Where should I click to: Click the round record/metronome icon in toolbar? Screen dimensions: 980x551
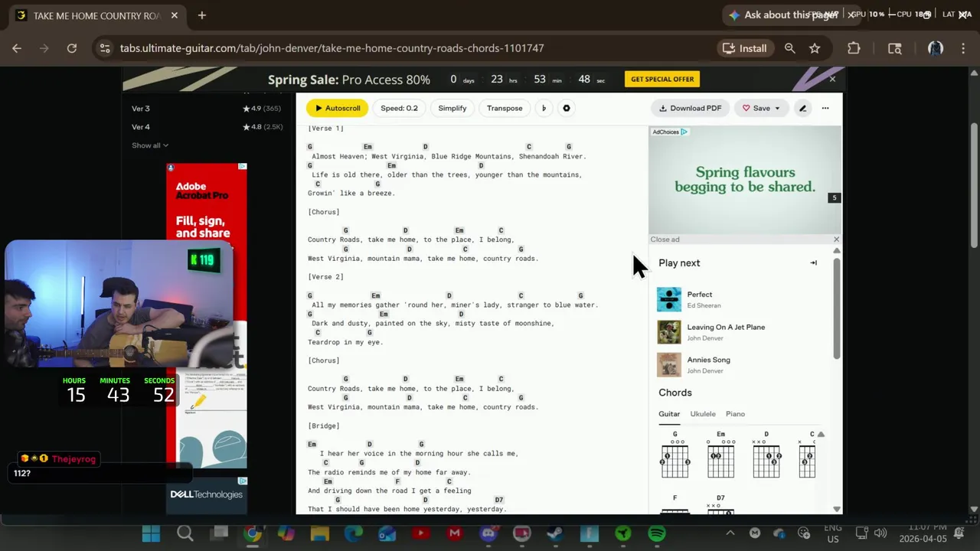(567, 108)
